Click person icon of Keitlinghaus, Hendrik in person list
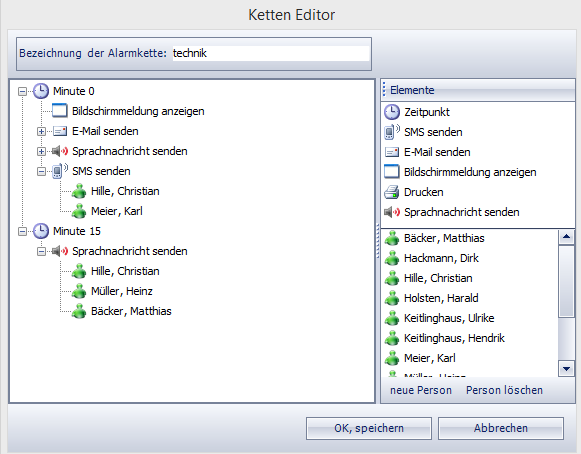 coord(392,338)
